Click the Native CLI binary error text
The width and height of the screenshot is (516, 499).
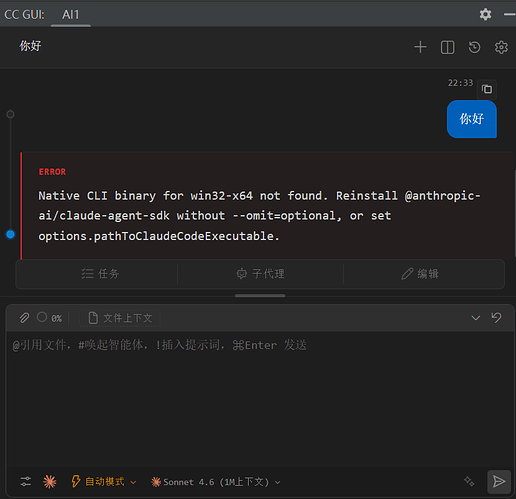coord(259,216)
